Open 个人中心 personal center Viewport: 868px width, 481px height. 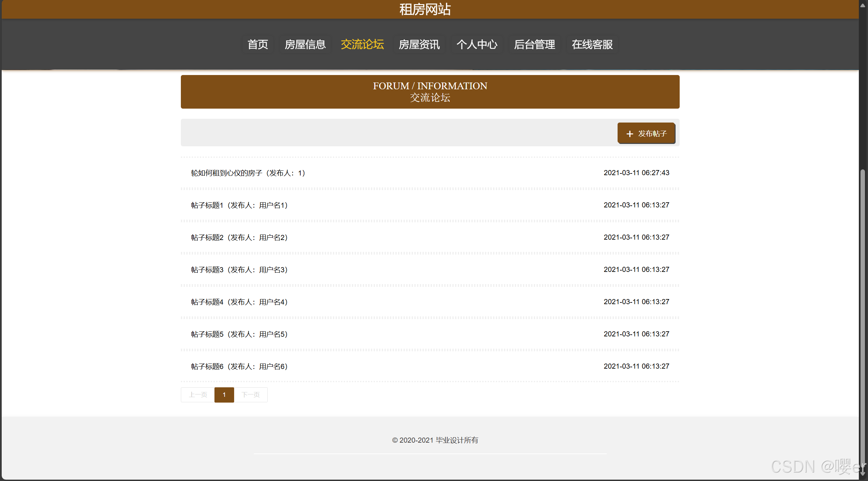click(476, 44)
